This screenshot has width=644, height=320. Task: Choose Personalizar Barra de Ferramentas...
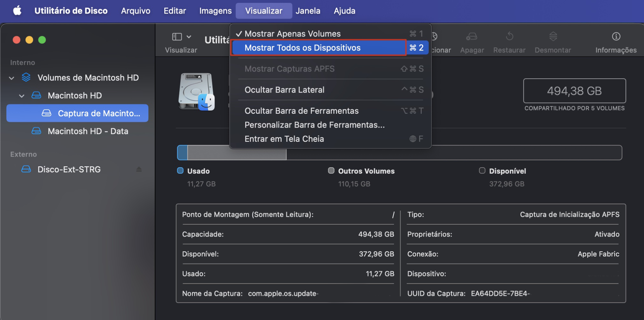click(x=330, y=125)
